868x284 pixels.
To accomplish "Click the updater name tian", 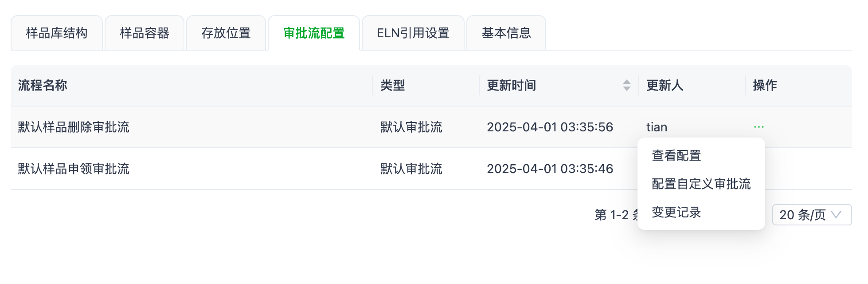I will [x=657, y=126].
